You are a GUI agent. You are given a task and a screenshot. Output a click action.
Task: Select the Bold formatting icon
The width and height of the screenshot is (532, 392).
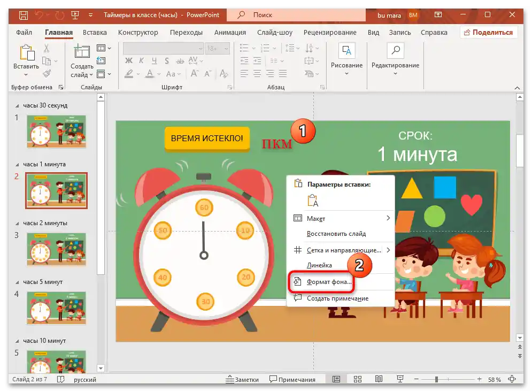tap(128, 60)
